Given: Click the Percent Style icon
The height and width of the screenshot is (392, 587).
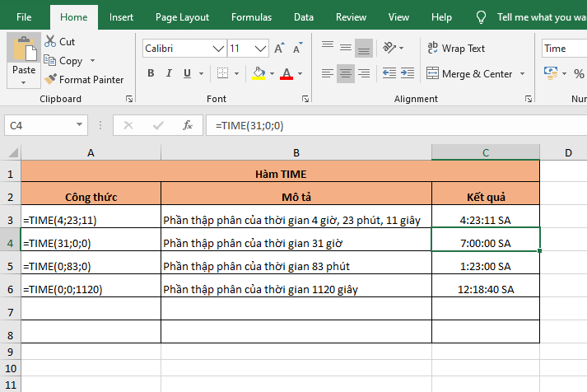Looking at the screenshot, I should (579, 73).
